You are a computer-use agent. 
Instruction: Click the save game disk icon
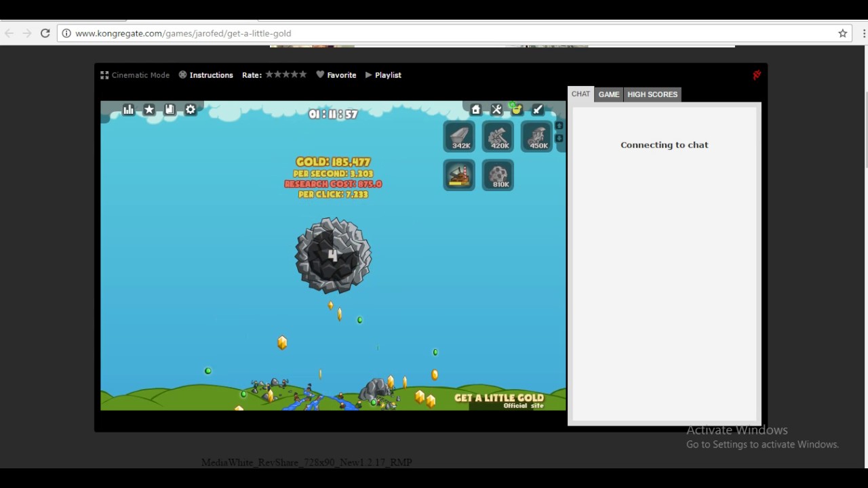(x=170, y=110)
